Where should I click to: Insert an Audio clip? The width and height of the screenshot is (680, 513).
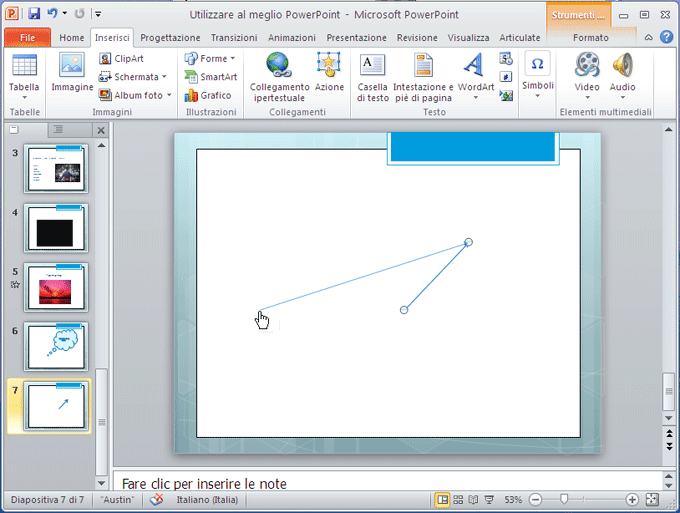click(x=623, y=65)
